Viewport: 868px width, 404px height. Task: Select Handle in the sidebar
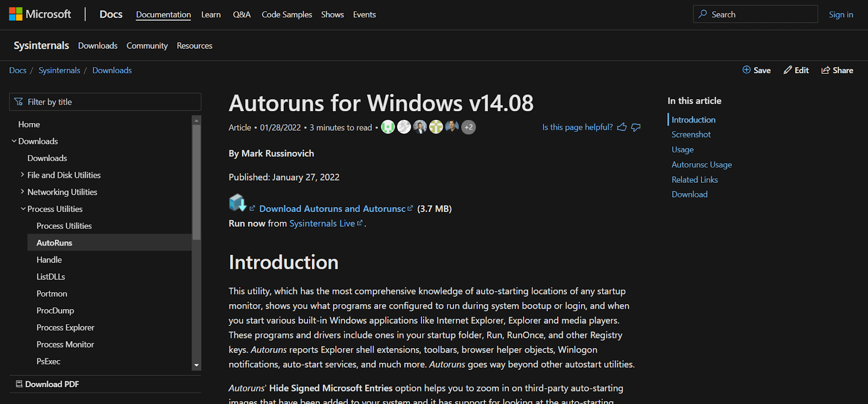49,260
